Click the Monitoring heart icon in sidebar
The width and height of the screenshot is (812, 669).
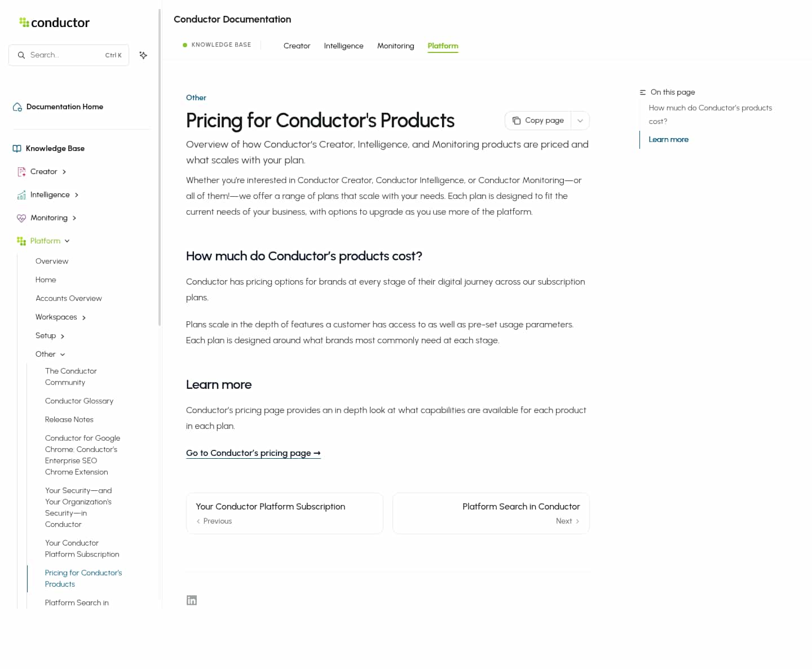21,218
